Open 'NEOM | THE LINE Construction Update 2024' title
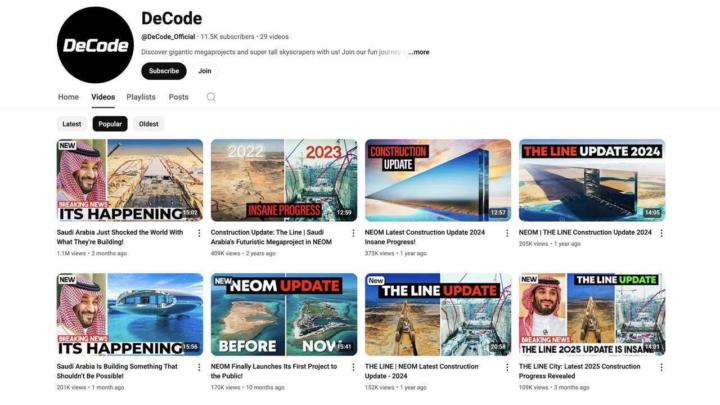The height and width of the screenshot is (405, 720). pyautogui.click(x=585, y=232)
